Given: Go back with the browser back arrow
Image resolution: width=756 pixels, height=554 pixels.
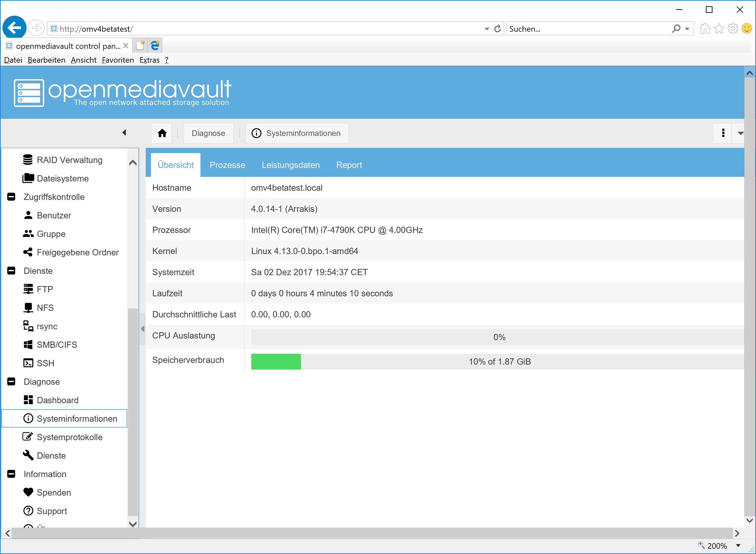Looking at the screenshot, I should pos(15,28).
